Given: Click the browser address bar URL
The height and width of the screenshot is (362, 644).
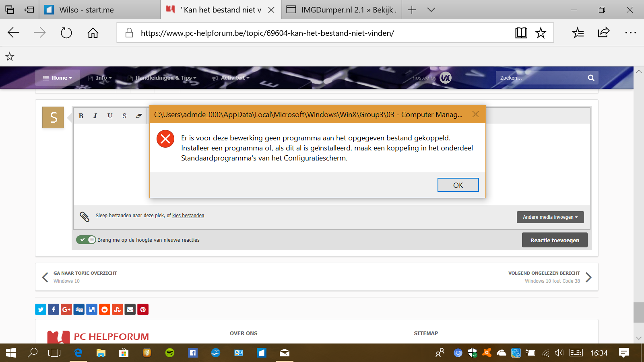Looking at the screenshot, I should click(267, 33).
